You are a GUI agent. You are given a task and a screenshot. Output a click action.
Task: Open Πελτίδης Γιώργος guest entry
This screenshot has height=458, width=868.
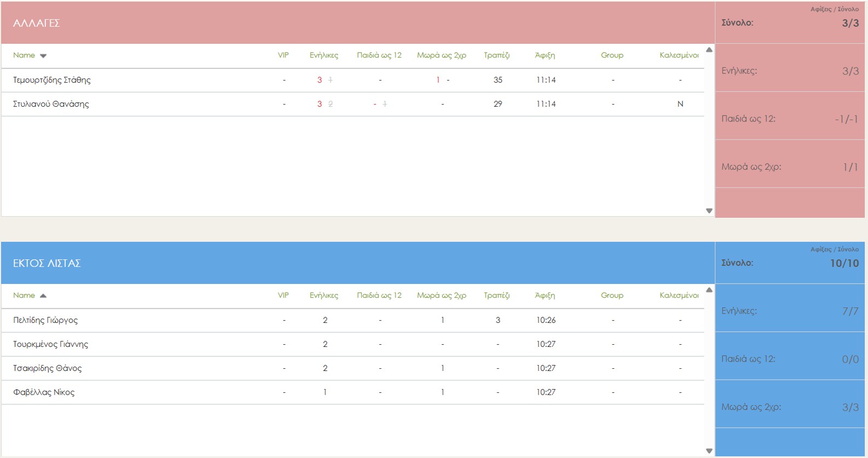tap(45, 320)
